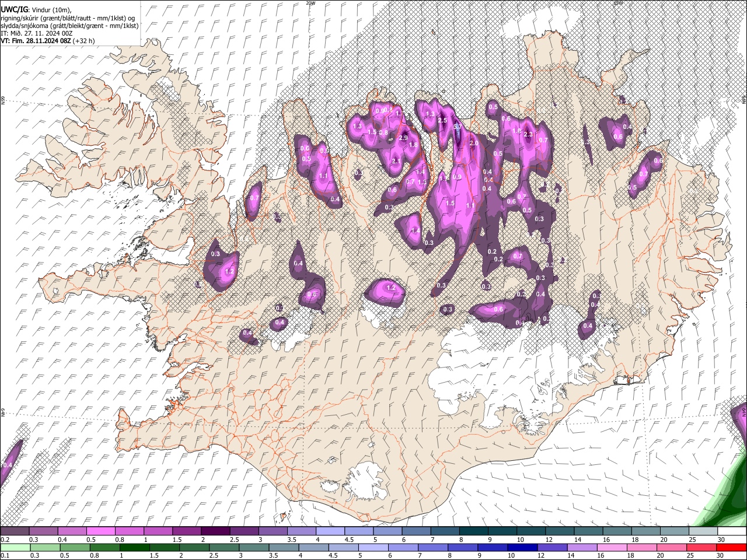The width and height of the screenshot is (747, 560).
Task: Click the 2.0 snowfall value on map
Action: [x=474, y=143]
